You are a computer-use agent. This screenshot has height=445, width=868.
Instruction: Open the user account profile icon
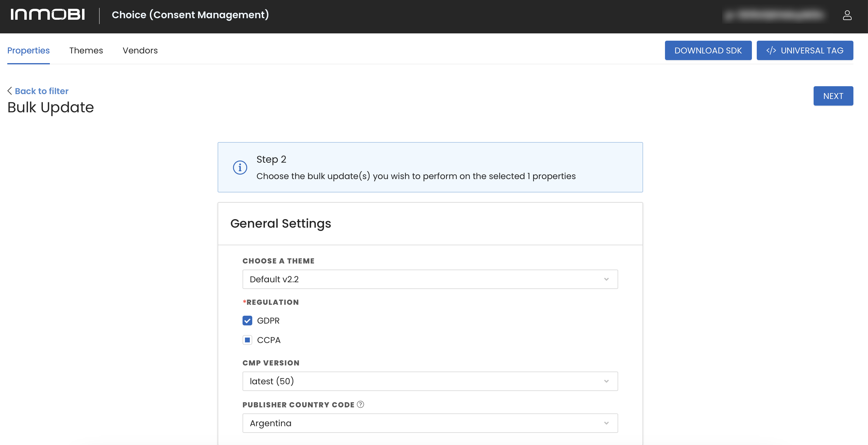pyautogui.click(x=847, y=15)
